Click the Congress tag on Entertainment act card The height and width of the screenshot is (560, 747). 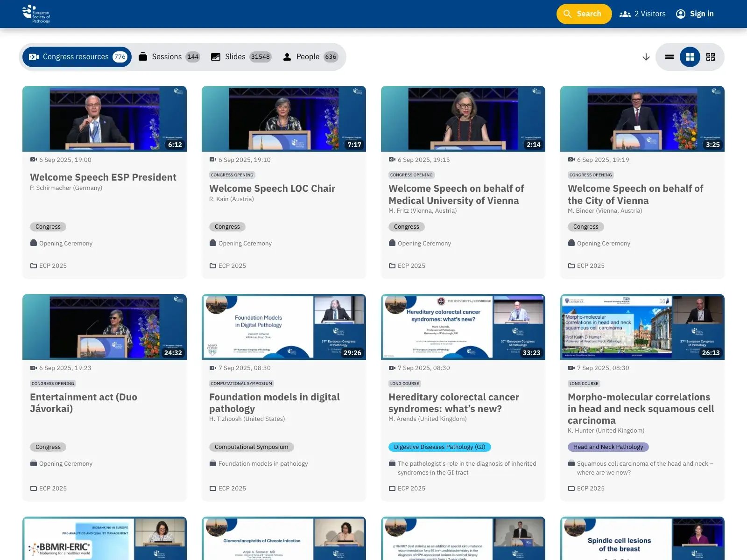pos(48,447)
